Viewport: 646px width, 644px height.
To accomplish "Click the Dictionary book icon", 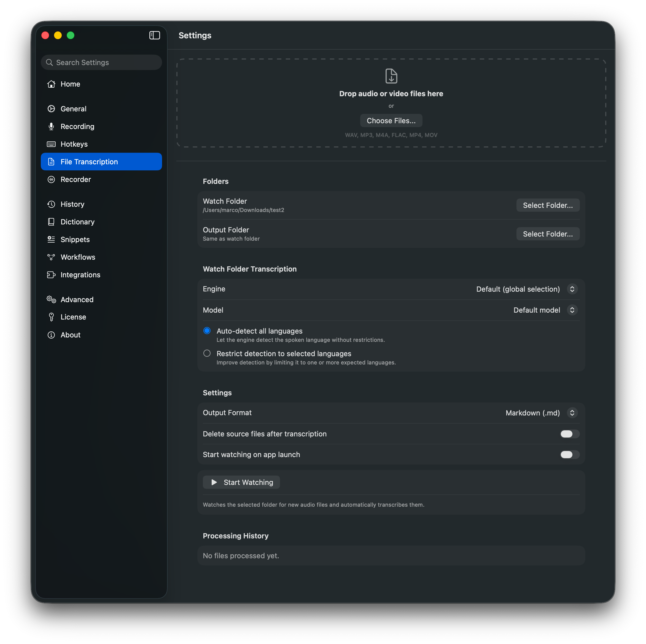I will click(51, 222).
